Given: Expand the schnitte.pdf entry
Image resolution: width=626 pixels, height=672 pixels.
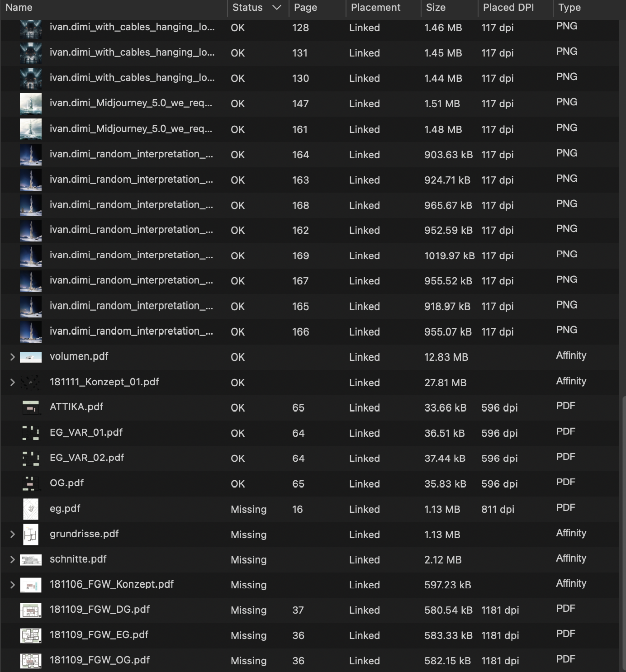Looking at the screenshot, I should tap(13, 560).
